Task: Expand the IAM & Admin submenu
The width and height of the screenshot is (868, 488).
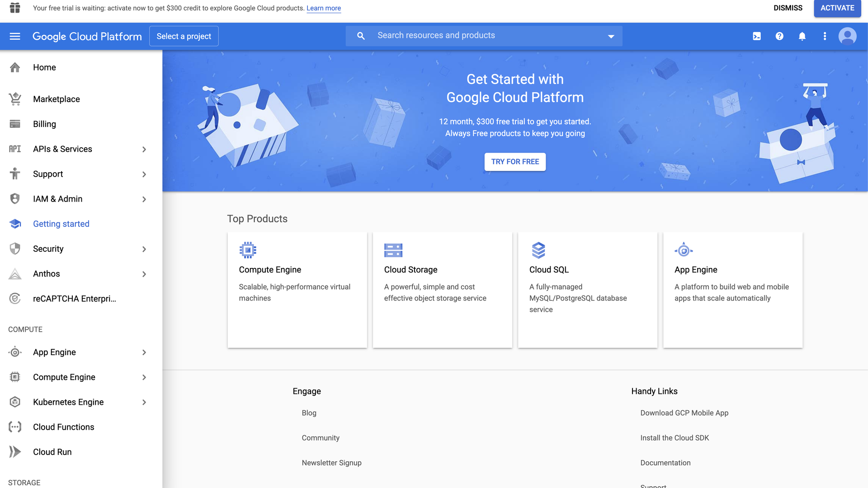Action: pyautogui.click(x=144, y=199)
